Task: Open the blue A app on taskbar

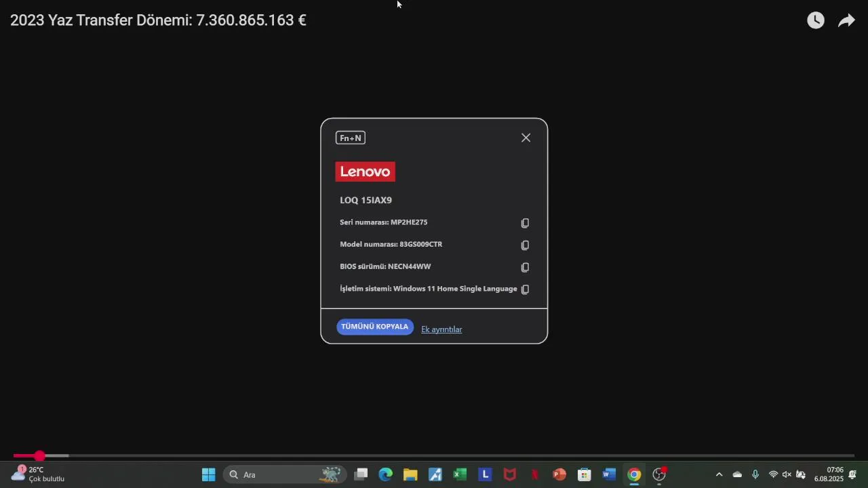Action: 435,474
